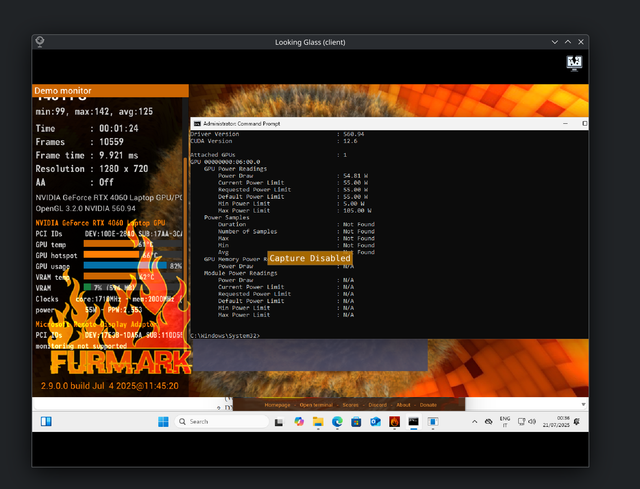
Task: Switch to Command Prompt via taskbar icon
Action: pos(413,422)
